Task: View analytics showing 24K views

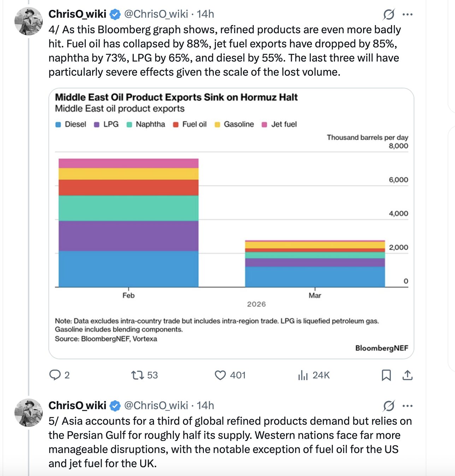Action: [303, 375]
